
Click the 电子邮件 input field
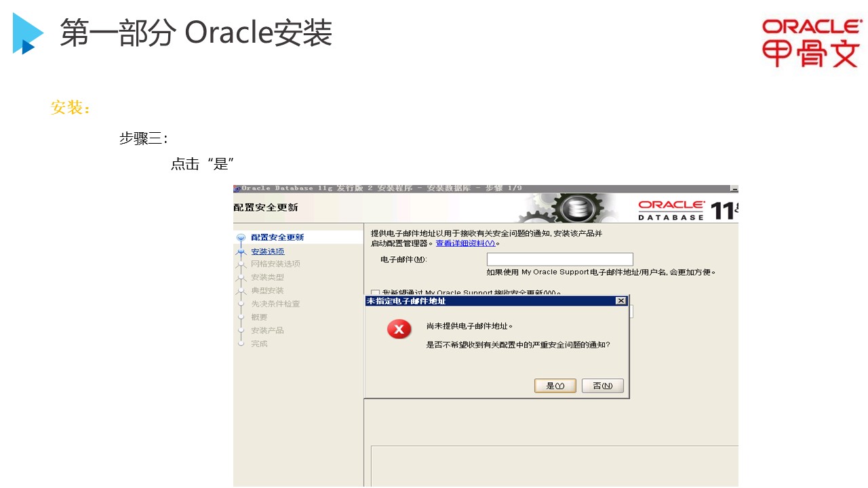tap(560, 260)
